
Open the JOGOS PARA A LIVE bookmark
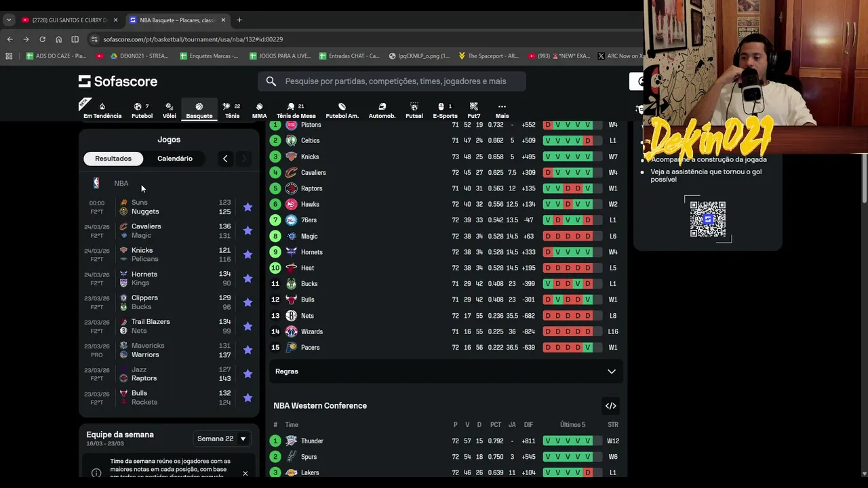280,56
